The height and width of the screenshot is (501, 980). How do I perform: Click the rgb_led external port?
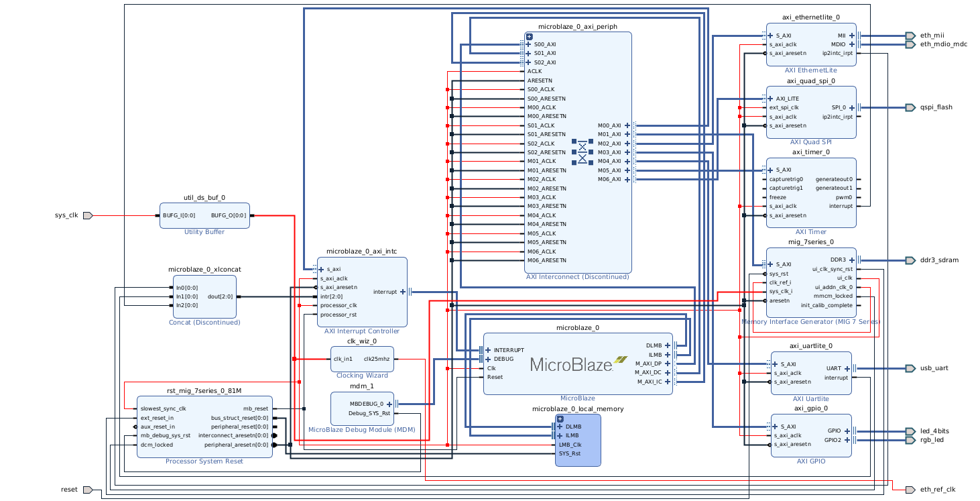tap(909, 439)
